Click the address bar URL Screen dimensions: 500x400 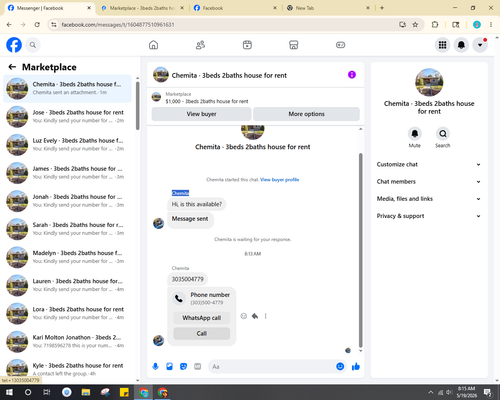coord(118,25)
